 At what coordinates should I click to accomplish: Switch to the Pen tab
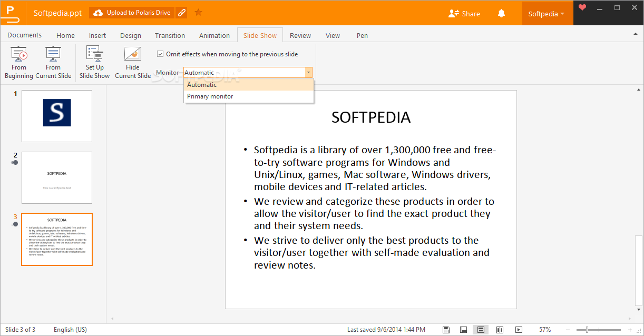click(x=362, y=35)
